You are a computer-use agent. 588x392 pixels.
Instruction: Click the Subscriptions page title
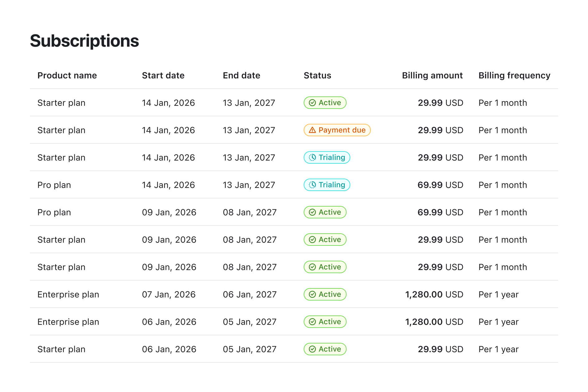(x=84, y=41)
